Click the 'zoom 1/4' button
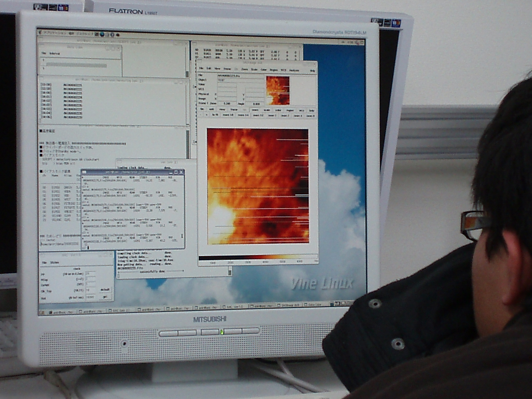This screenshot has height=399, width=532. click(243, 115)
